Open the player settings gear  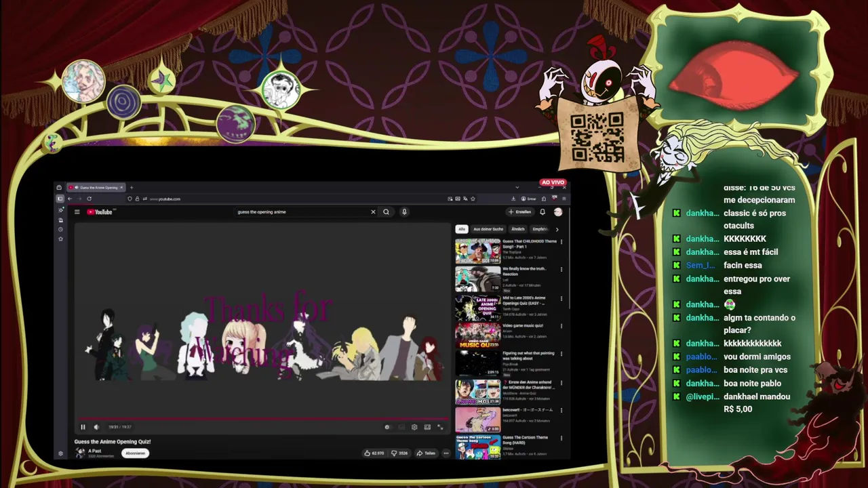(414, 427)
